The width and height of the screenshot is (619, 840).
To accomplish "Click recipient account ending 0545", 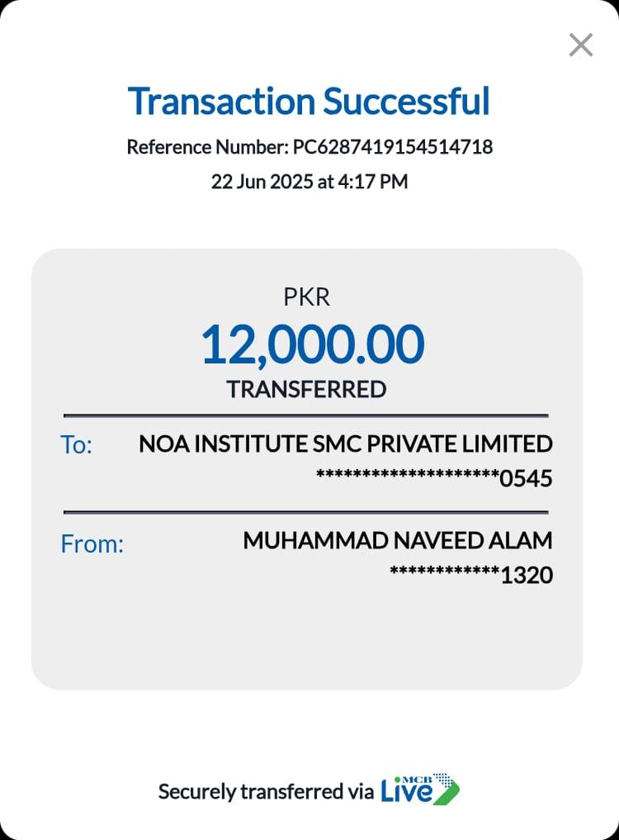I will (x=434, y=478).
